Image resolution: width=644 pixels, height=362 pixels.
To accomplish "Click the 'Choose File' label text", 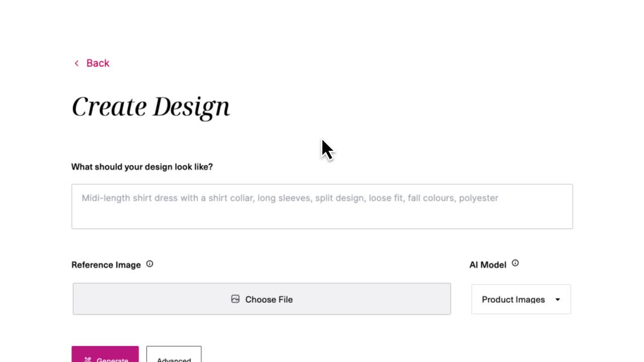I will click(269, 300).
